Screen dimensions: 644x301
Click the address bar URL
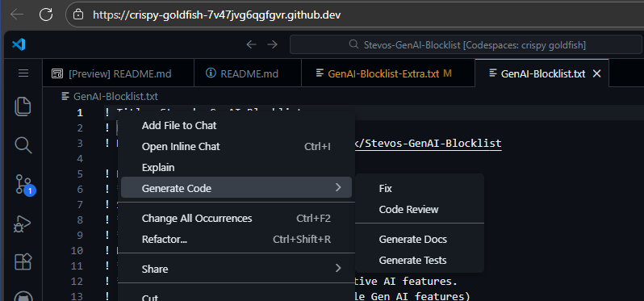click(216, 15)
